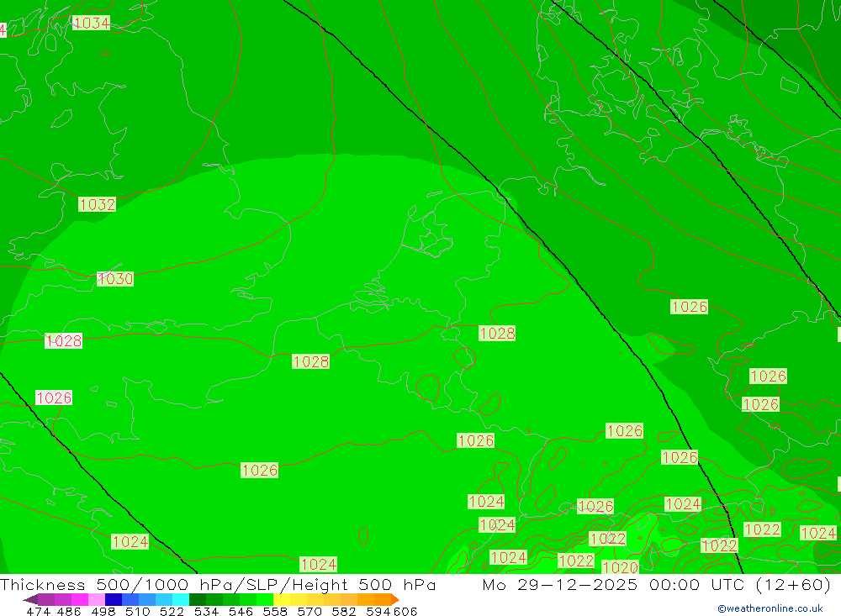Click the legend value 534

(x=205, y=611)
